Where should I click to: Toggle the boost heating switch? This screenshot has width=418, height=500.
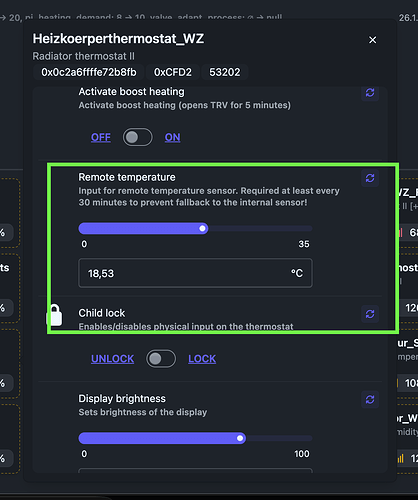pos(138,137)
